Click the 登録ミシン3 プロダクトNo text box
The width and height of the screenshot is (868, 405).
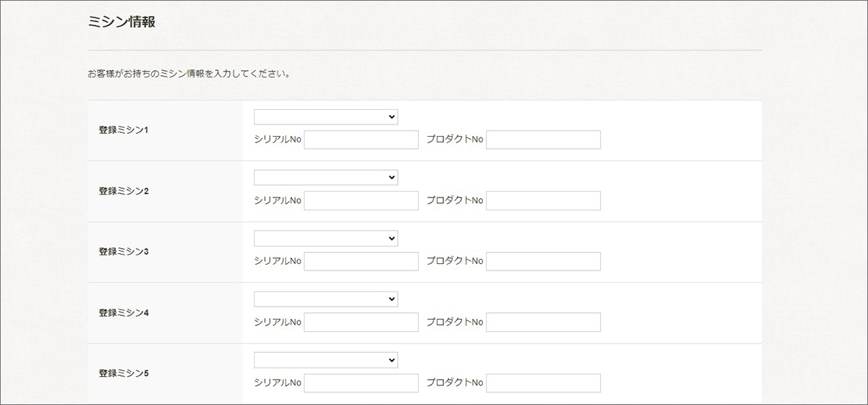(x=543, y=261)
